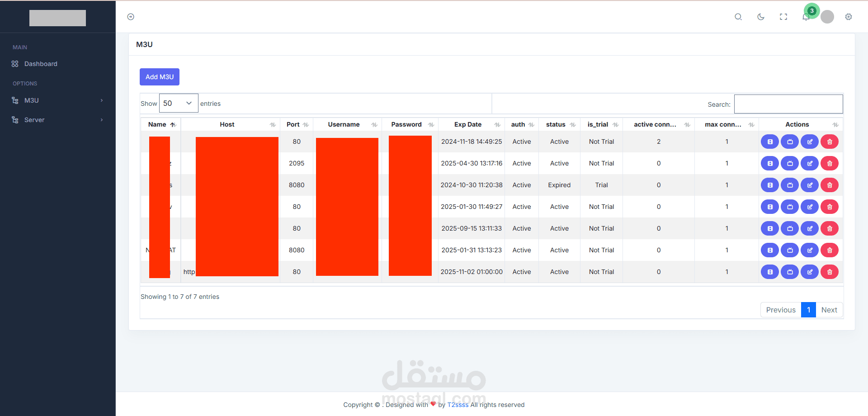Click film icon for row expiring 2025-01-30

pos(770,207)
